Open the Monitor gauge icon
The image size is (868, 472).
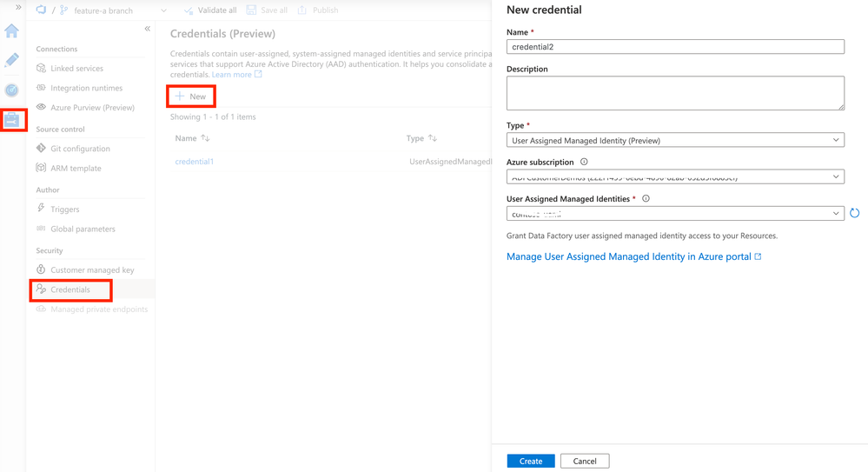tap(11, 90)
